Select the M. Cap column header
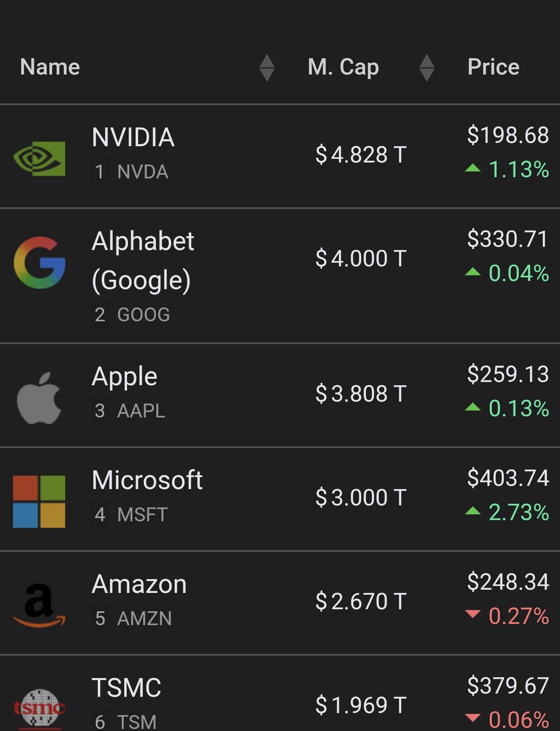 pos(343,67)
